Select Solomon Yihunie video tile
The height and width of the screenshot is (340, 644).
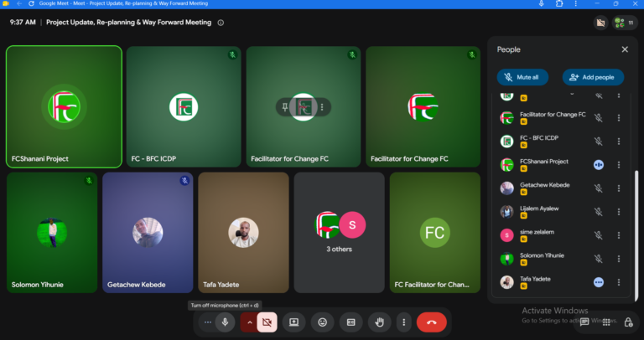[52, 233]
